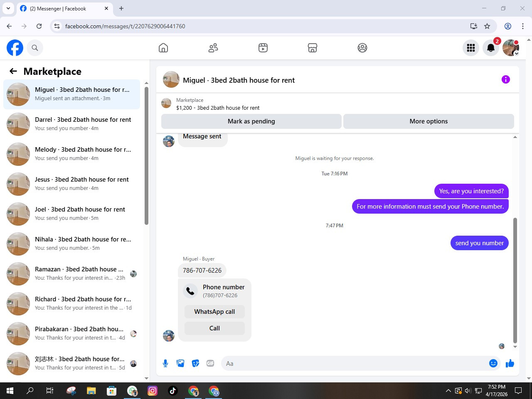Click the Aa message input field
Image resolution: width=532 pixels, height=399 pixels.
pos(355,363)
